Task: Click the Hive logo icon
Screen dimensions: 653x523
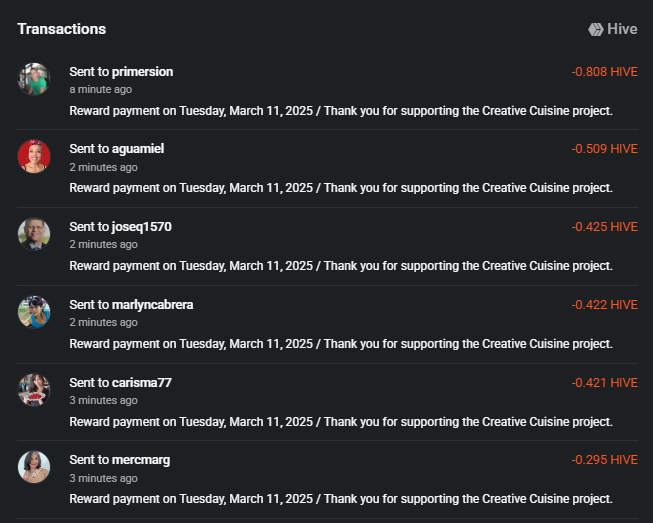Action: (x=596, y=29)
